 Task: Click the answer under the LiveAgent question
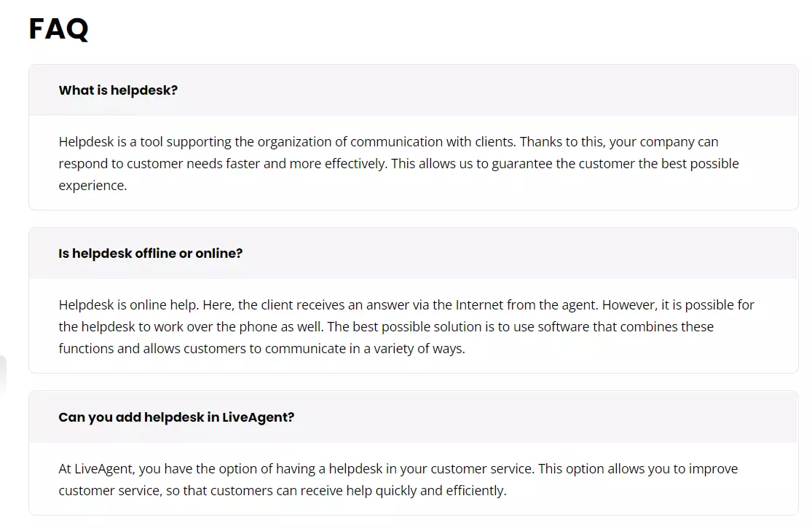[398, 479]
